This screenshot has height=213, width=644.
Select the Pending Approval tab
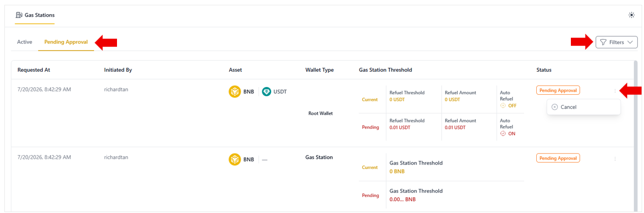click(66, 42)
